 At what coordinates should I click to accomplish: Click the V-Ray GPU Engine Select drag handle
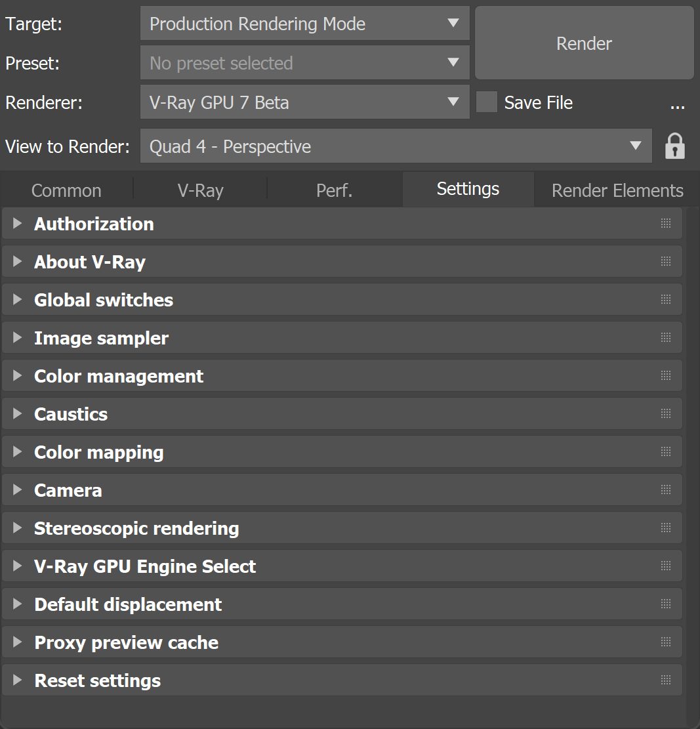click(666, 566)
